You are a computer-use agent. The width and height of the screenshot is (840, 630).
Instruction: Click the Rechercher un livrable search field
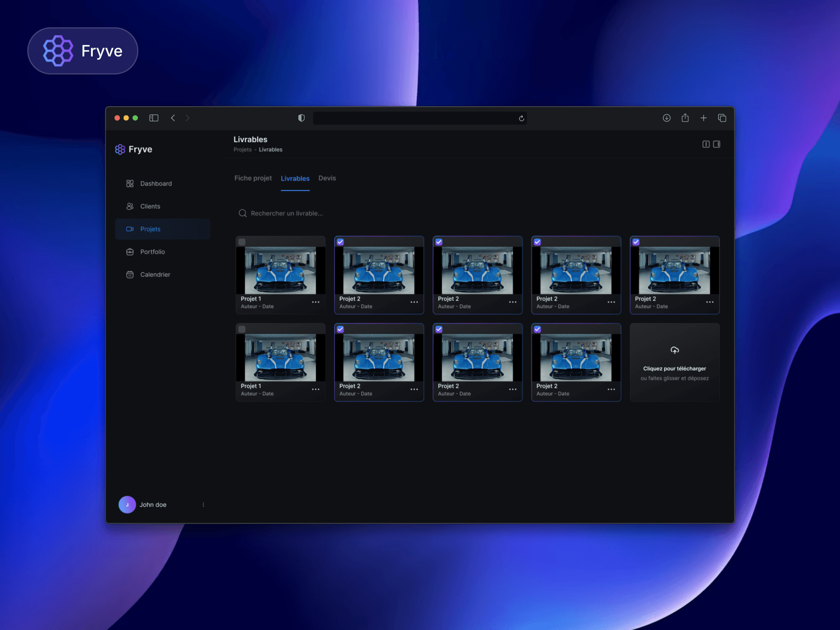tap(287, 213)
